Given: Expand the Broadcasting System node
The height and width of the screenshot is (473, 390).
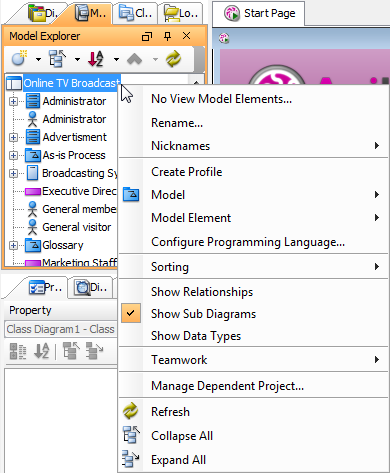Looking at the screenshot, I should [13, 173].
